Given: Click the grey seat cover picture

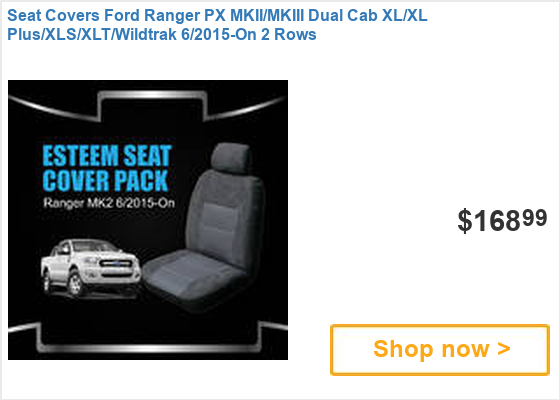Looking at the screenshot, I should click(205, 227).
